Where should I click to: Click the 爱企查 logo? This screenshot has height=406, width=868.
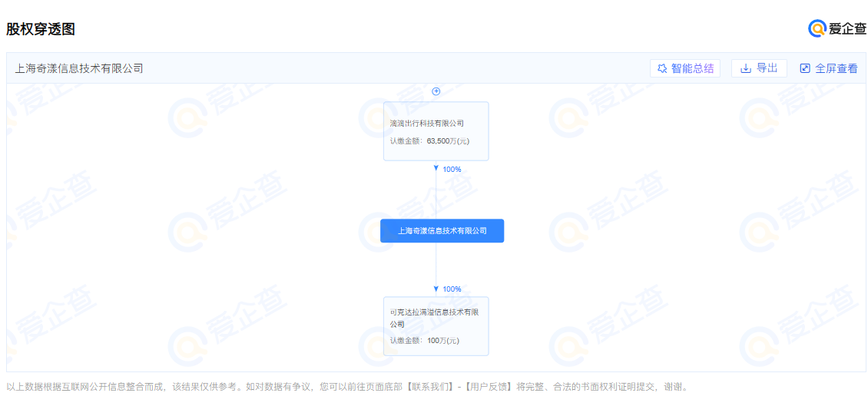click(837, 28)
